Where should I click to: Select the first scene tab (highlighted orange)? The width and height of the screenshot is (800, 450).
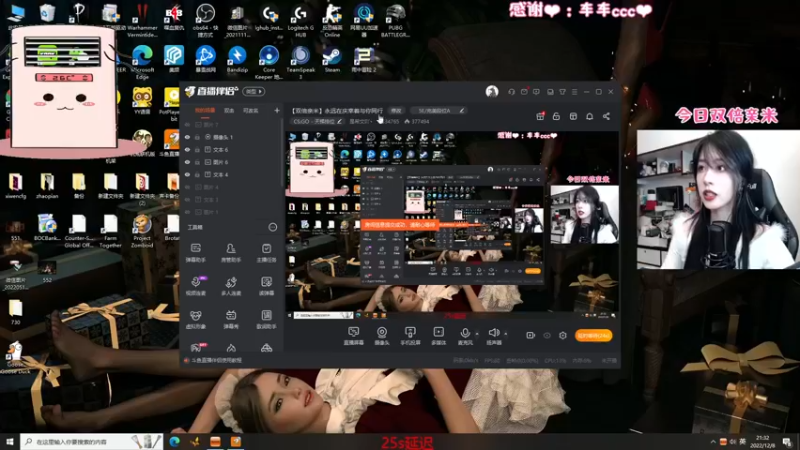[x=205, y=111]
